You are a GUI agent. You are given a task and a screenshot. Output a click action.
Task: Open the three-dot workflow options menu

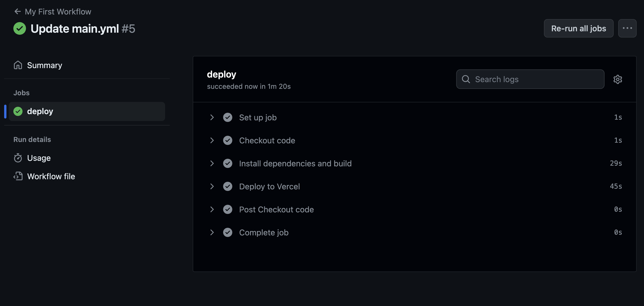(627, 28)
